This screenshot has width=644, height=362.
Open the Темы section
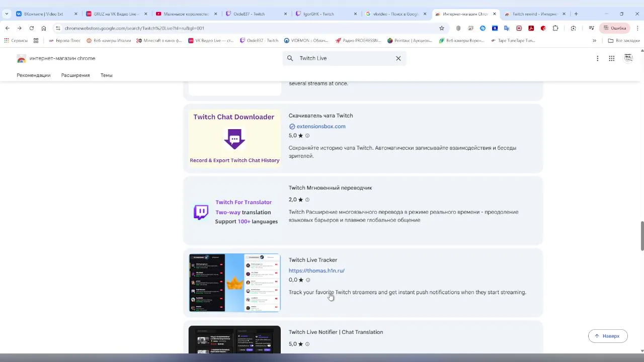point(106,75)
